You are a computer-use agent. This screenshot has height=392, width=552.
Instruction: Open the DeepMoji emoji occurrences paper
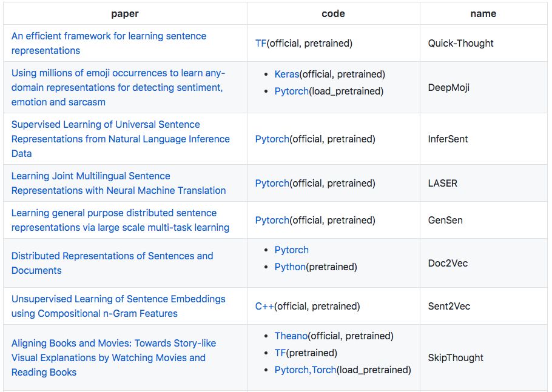click(118, 88)
